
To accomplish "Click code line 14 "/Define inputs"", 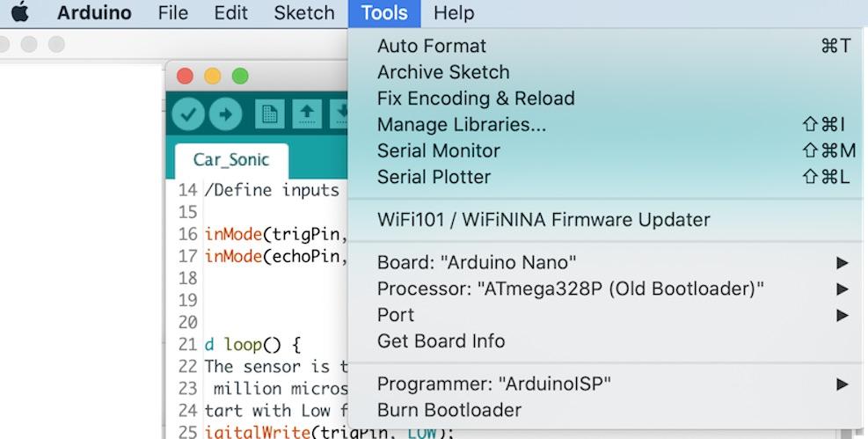I will [272, 190].
